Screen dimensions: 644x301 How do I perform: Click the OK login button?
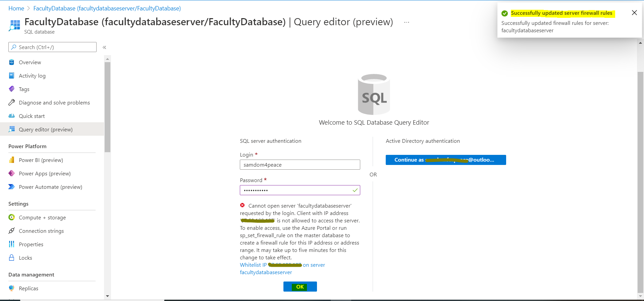pos(300,287)
